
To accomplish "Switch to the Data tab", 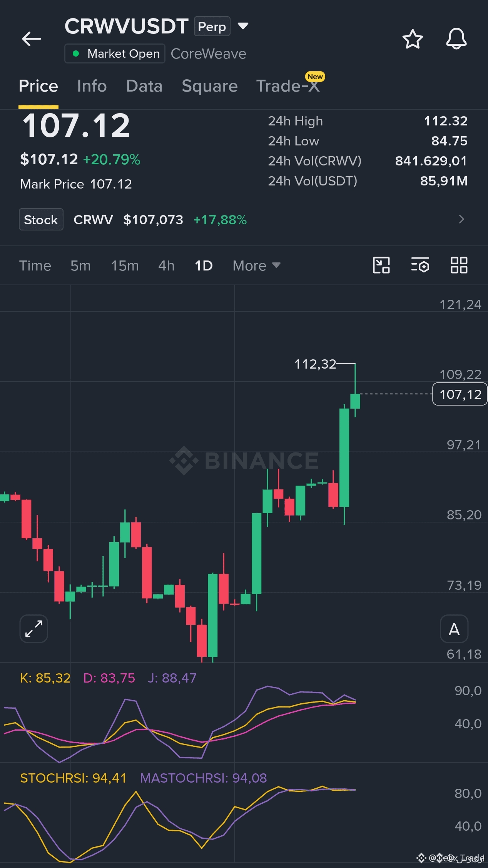I will [x=144, y=86].
